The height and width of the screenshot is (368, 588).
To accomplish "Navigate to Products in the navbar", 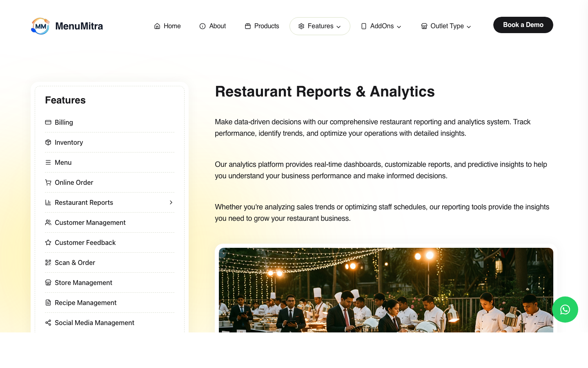I will click(262, 26).
